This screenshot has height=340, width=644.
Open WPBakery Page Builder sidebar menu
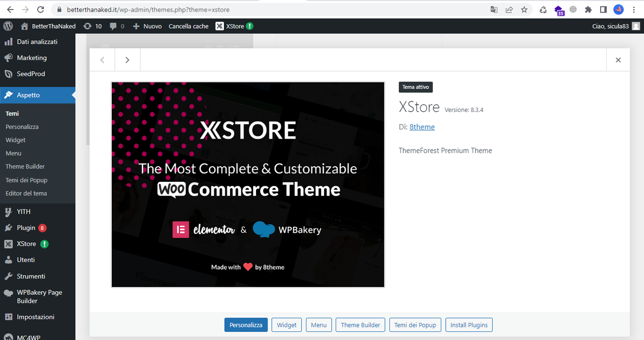coord(38,297)
